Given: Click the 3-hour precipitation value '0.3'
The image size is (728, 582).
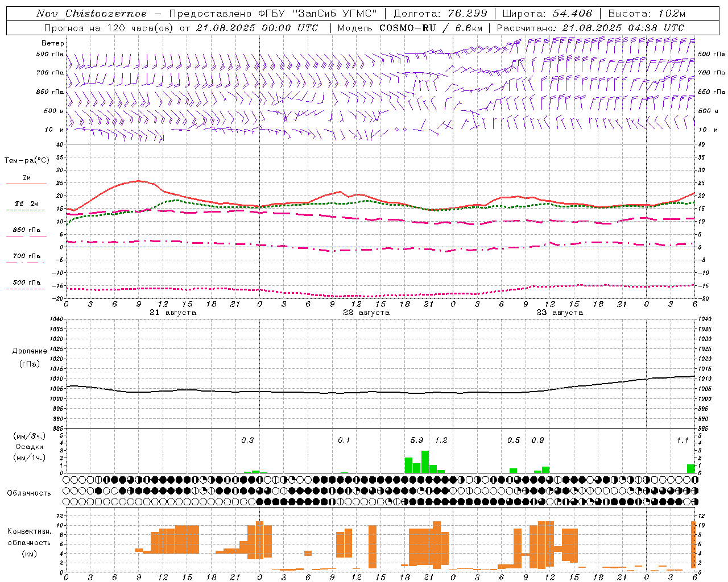Looking at the screenshot, I should coord(247,440).
